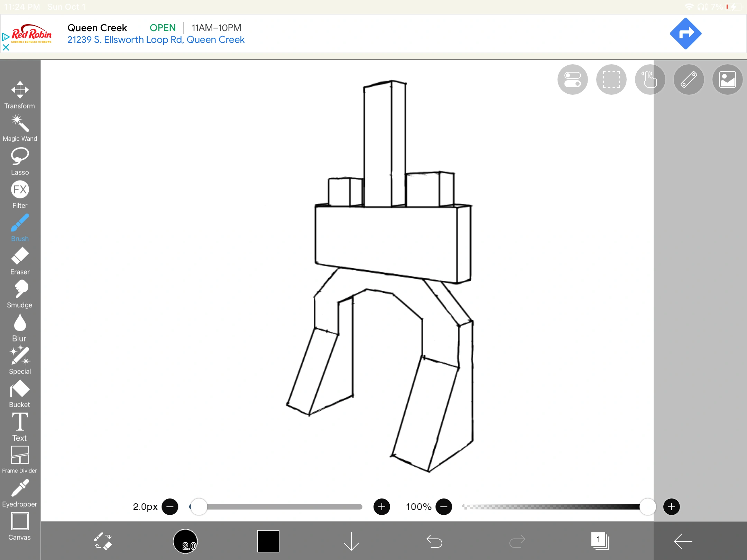Open the ruler tool options
This screenshot has width=747, height=560.
tap(689, 80)
